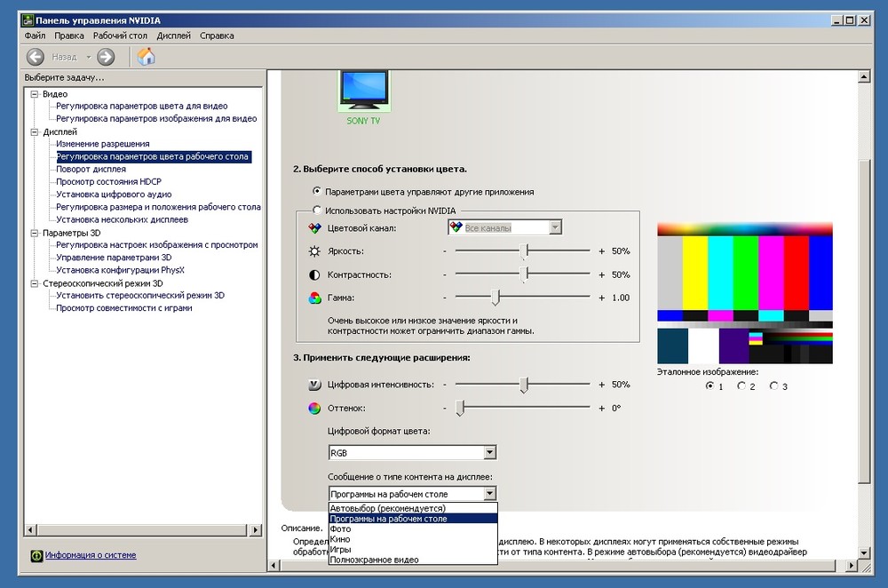This screenshot has height=588, width=888.
Task: Click the hue color wheel icon
Action: click(x=314, y=408)
